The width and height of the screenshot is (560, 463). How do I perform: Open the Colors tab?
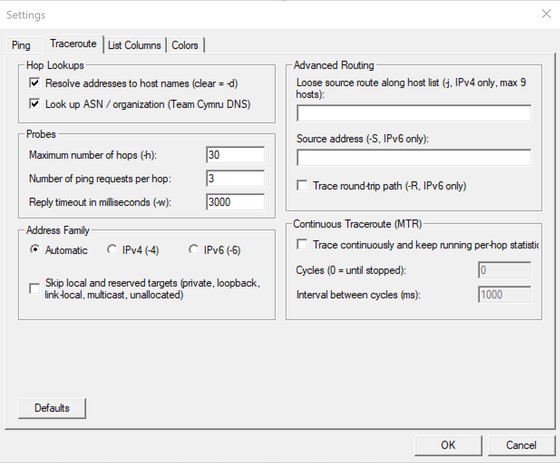coord(185,45)
